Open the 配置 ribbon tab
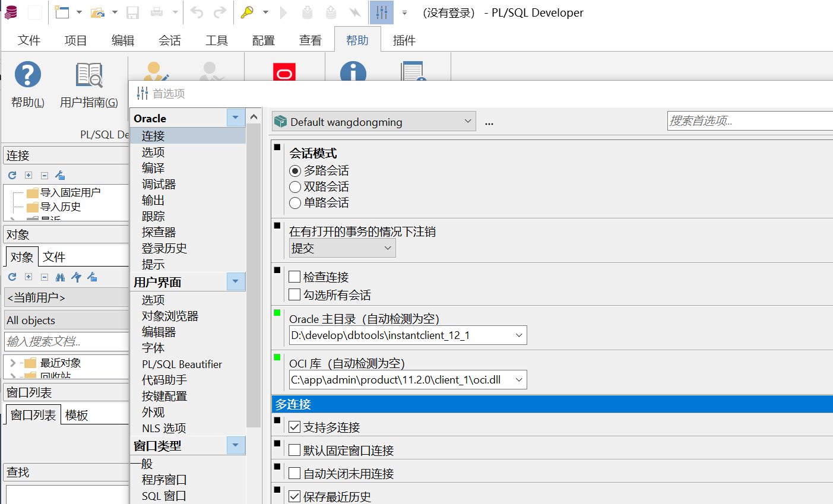The height and width of the screenshot is (504, 833). click(x=264, y=40)
